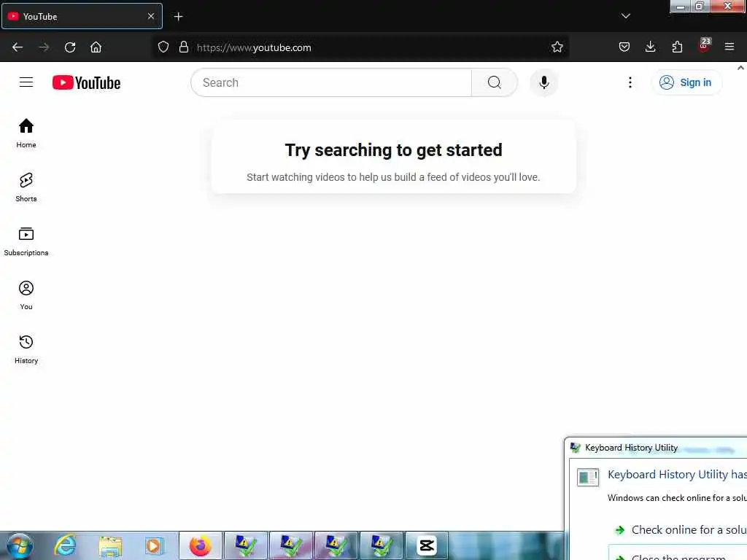Image resolution: width=747 pixels, height=560 pixels.
Task: Click the YouTube logo
Action: click(x=86, y=82)
